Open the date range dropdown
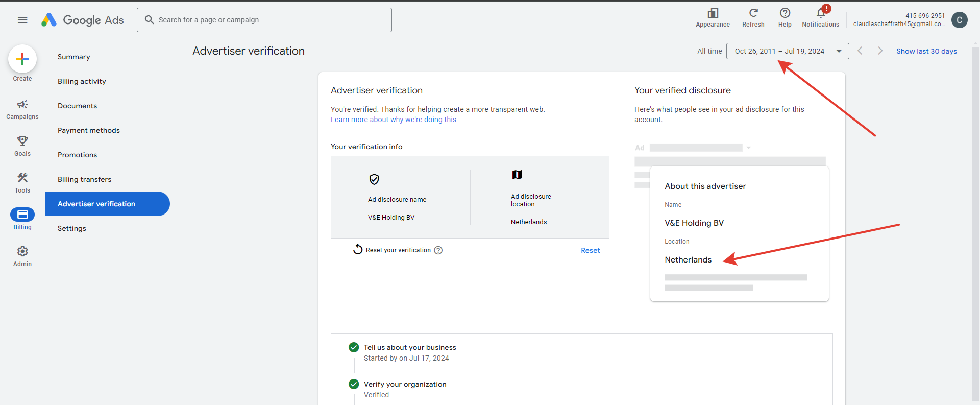Screen dimensions: 980x405 788,51
